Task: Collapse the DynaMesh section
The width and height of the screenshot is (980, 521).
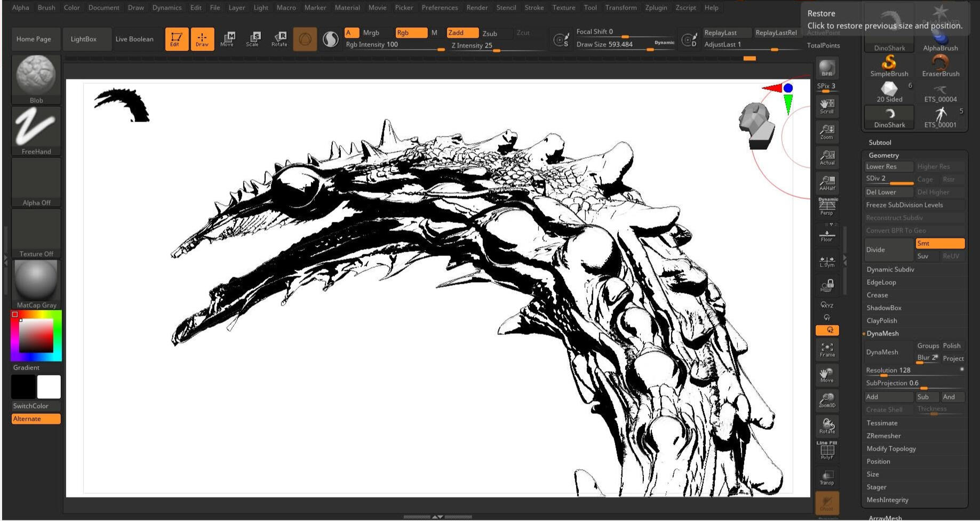Action: coord(882,333)
